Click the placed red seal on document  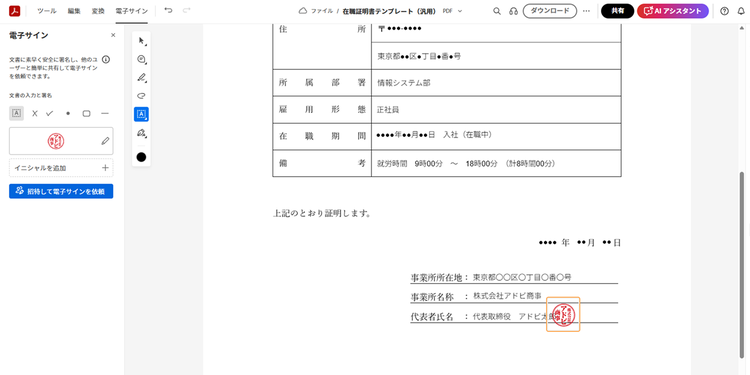563,315
